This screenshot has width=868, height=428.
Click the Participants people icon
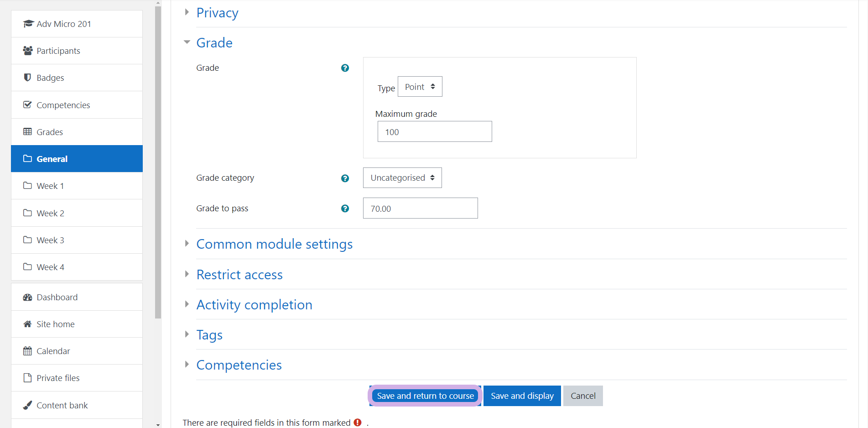tap(27, 51)
